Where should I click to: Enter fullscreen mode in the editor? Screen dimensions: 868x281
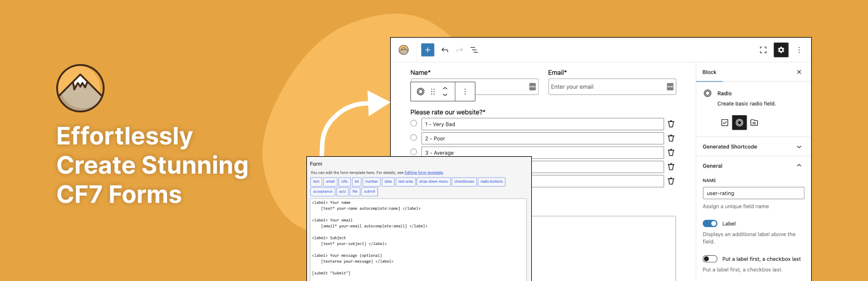(x=763, y=50)
